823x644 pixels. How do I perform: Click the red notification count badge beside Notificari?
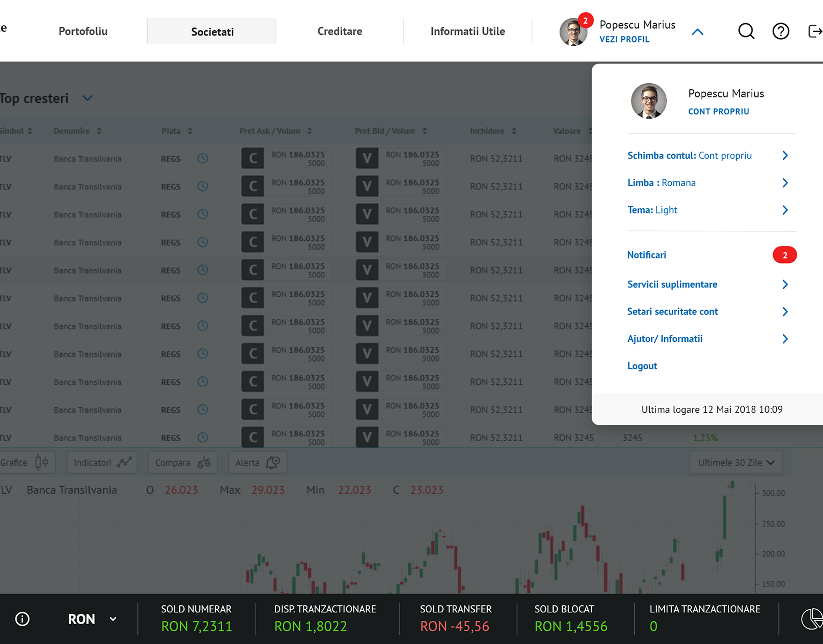784,255
